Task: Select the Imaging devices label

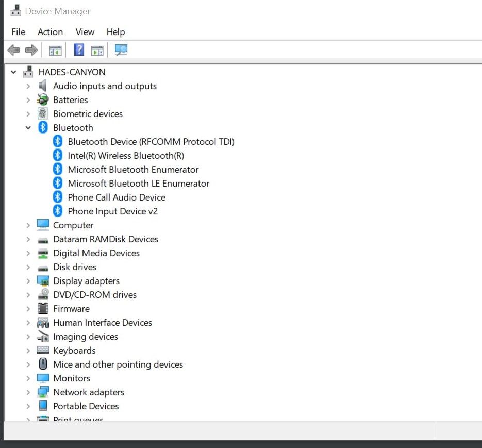Action: 86,337
